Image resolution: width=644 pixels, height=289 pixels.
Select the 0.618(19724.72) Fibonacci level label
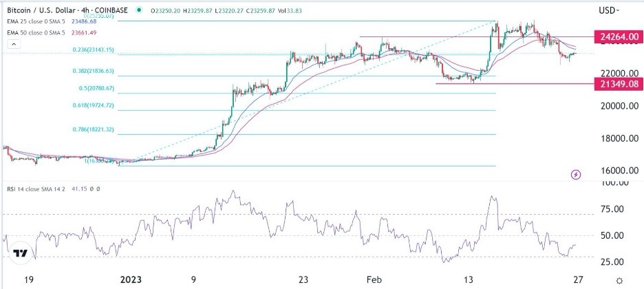click(93, 105)
